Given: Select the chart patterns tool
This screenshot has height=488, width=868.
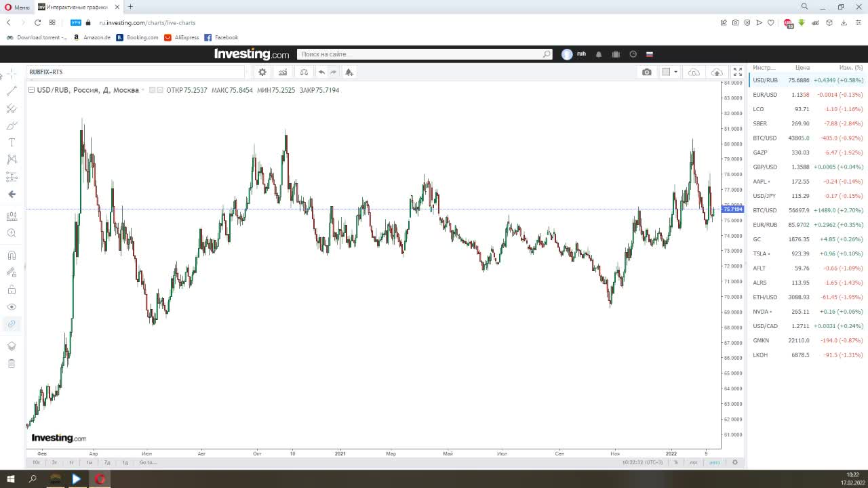Looking at the screenshot, I should [12, 159].
